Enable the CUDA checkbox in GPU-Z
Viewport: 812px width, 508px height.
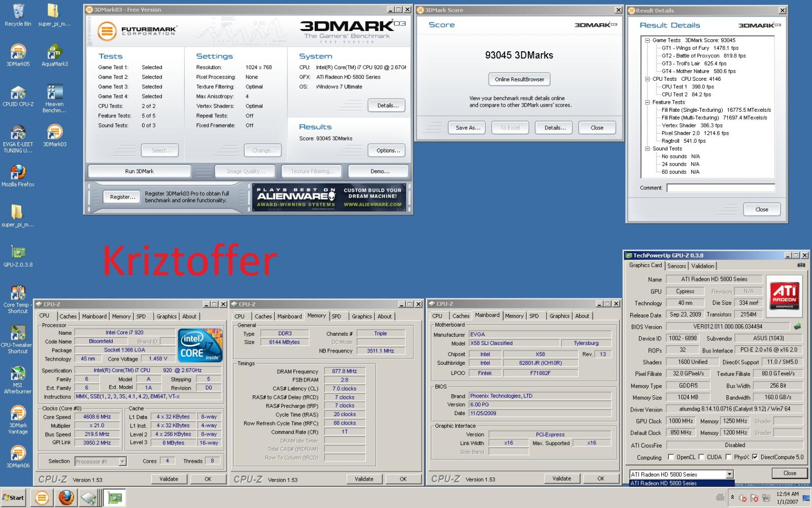[701, 457]
